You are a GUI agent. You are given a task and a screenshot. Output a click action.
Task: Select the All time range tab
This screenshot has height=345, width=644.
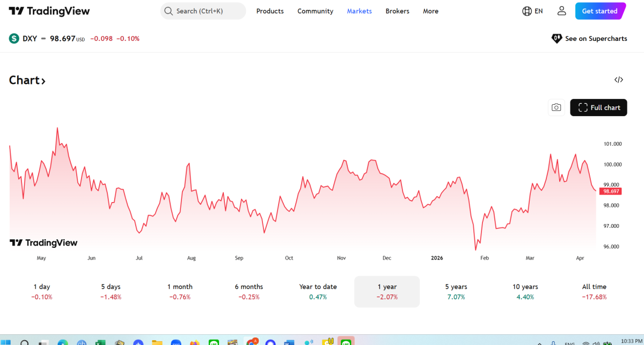pyautogui.click(x=594, y=291)
